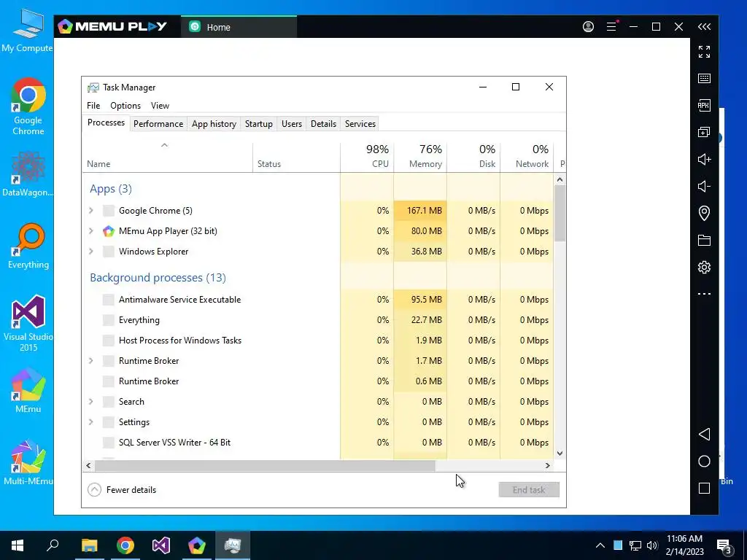Open Everything search desktop shortcut
Screen dimensions: 747x560
(28, 246)
